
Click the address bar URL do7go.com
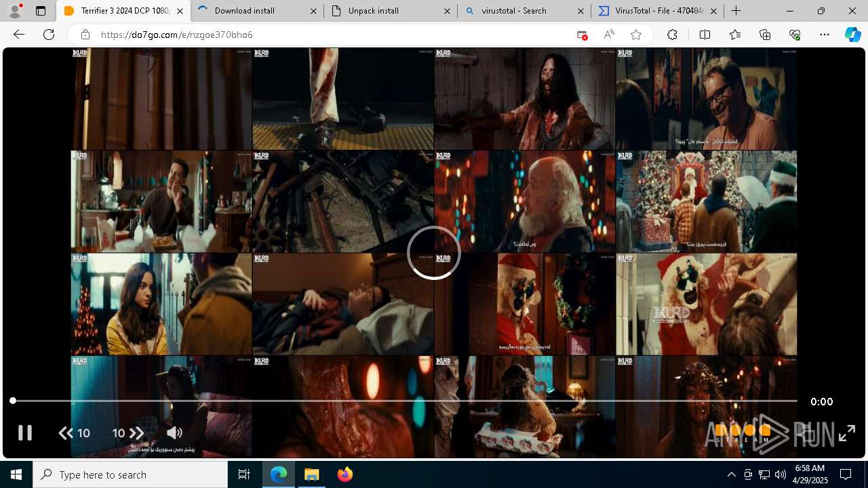click(176, 35)
